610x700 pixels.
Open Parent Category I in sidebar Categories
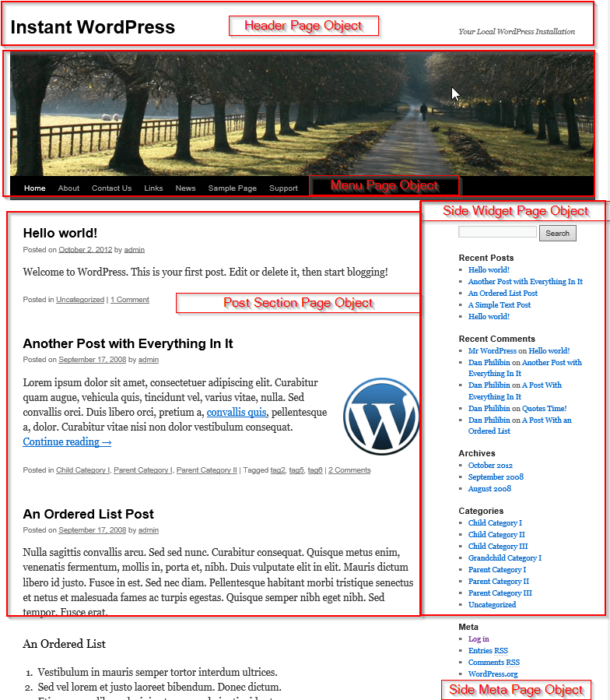[497, 570]
